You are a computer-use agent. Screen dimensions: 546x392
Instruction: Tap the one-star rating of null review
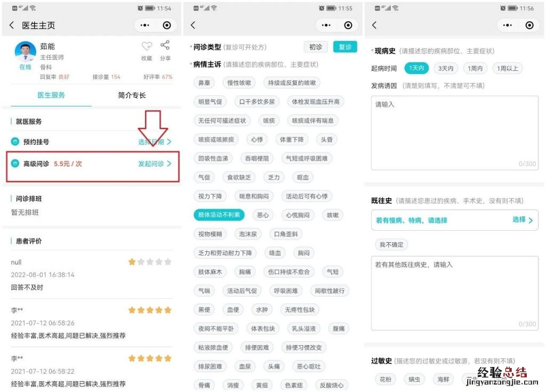150,262
